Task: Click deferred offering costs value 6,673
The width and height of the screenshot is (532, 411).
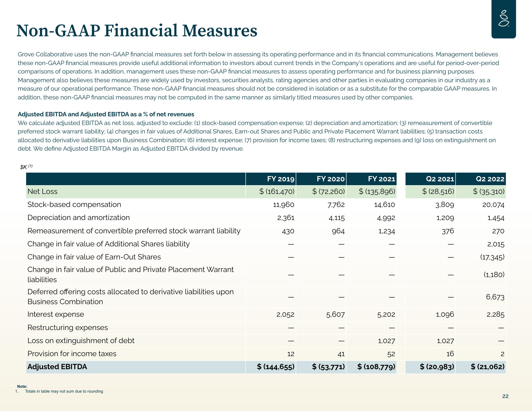Action: 495,297
